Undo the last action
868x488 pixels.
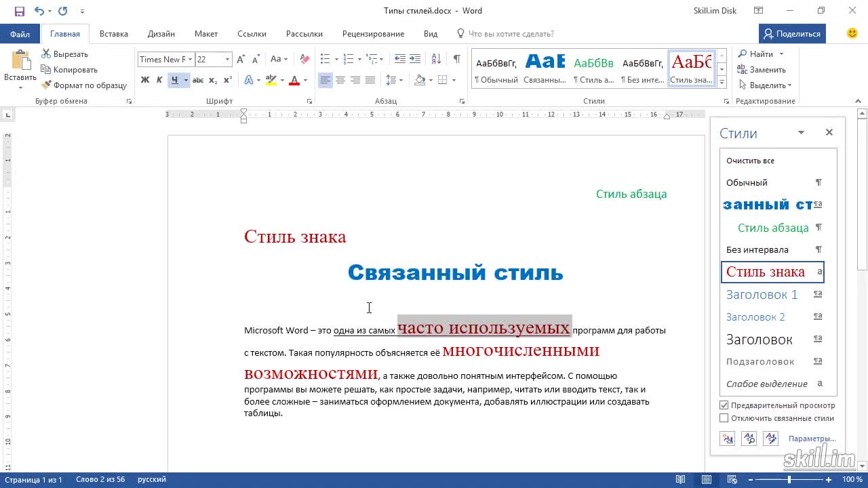39,11
